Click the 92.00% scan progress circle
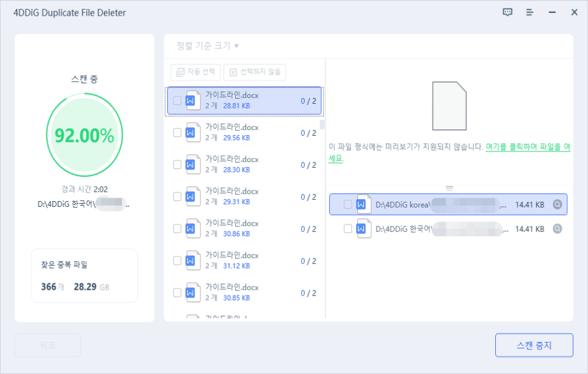 pyautogui.click(x=84, y=135)
